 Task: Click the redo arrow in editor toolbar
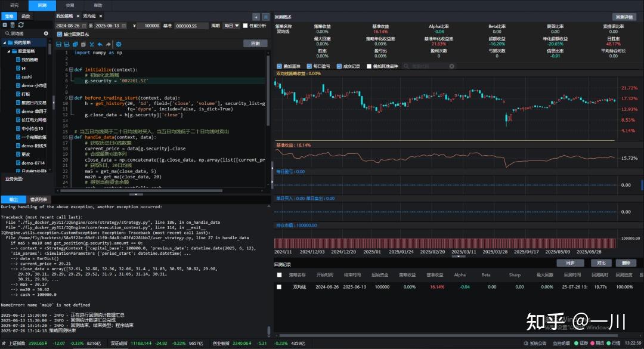click(x=108, y=44)
